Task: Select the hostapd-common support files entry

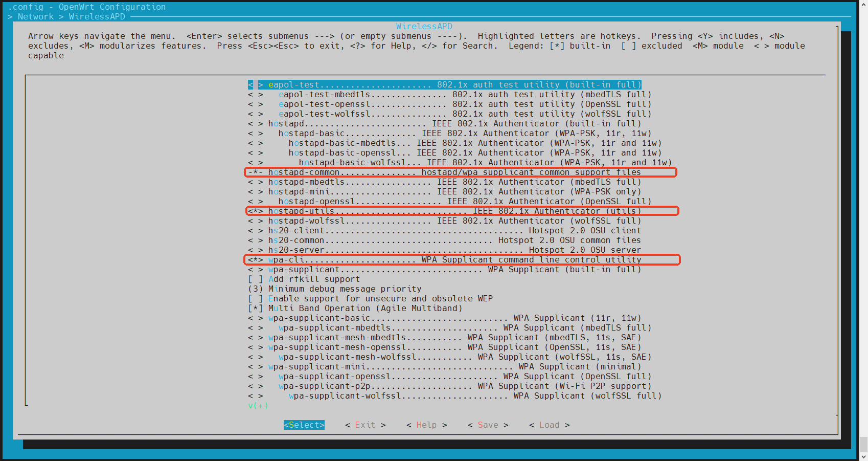Action: [x=454, y=172]
